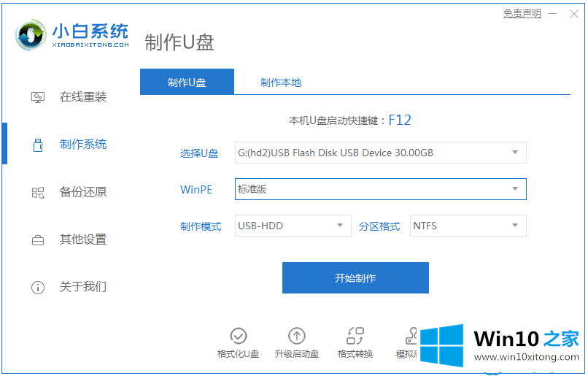
Task: Expand the 制作模式 USB-HDD dropdown arrow
Action: coord(340,226)
